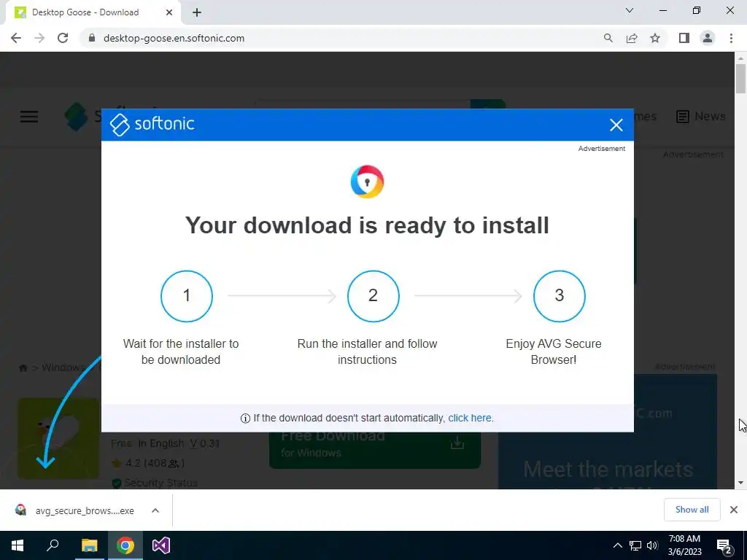
Task: Open Security Status info
Action: [155, 483]
